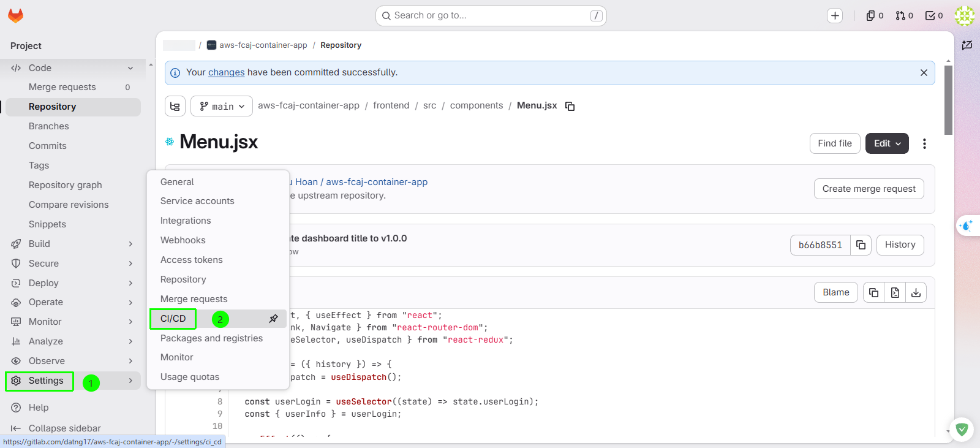
Task: Expand the Monitor sidebar section
Action: coord(73,322)
